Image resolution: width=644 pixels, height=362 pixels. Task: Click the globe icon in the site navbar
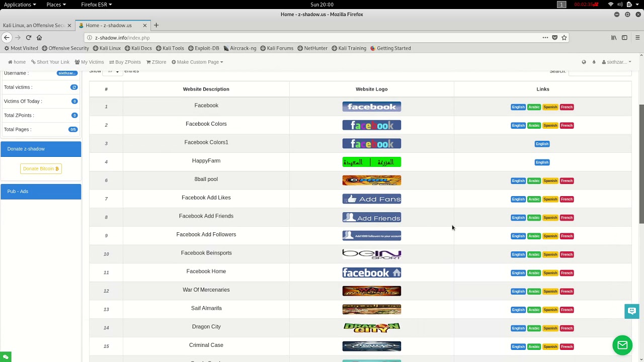[x=584, y=62]
